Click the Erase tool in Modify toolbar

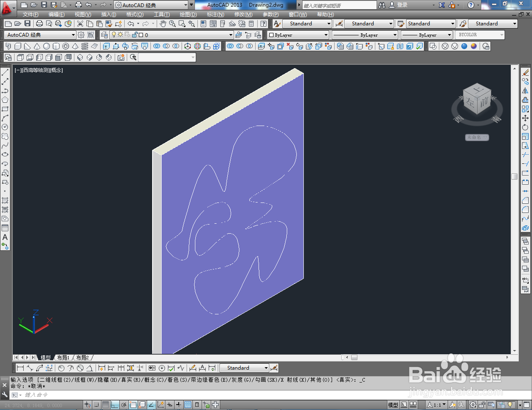coord(525,72)
